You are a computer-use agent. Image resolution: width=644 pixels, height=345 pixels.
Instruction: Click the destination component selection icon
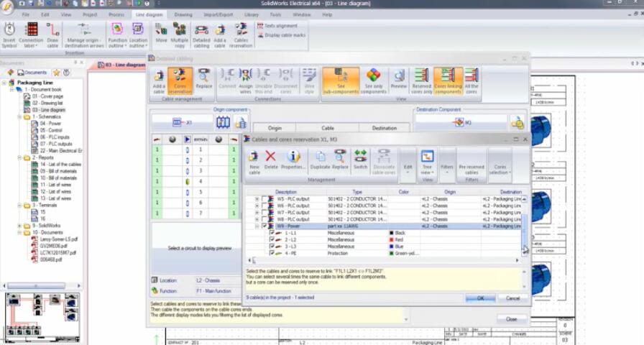pos(517,122)
